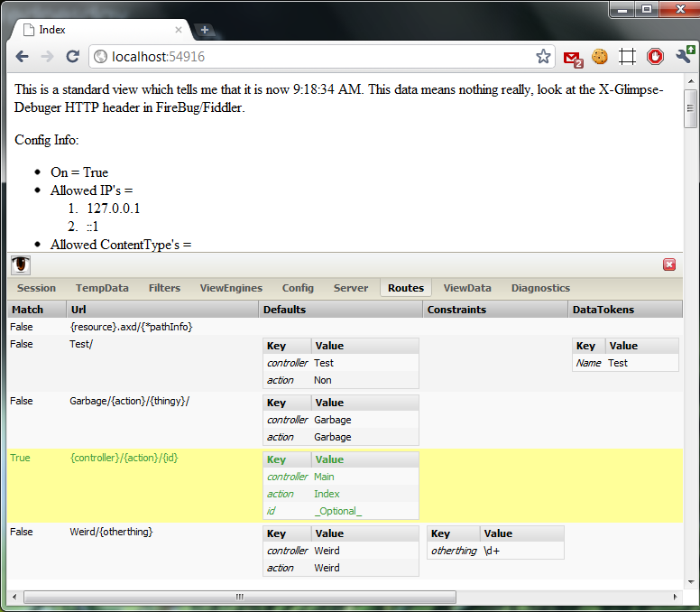Show the ViewData tab
The height and width of the screenshot is (612, 700).
pyautogui.click(x=467, y=288)
